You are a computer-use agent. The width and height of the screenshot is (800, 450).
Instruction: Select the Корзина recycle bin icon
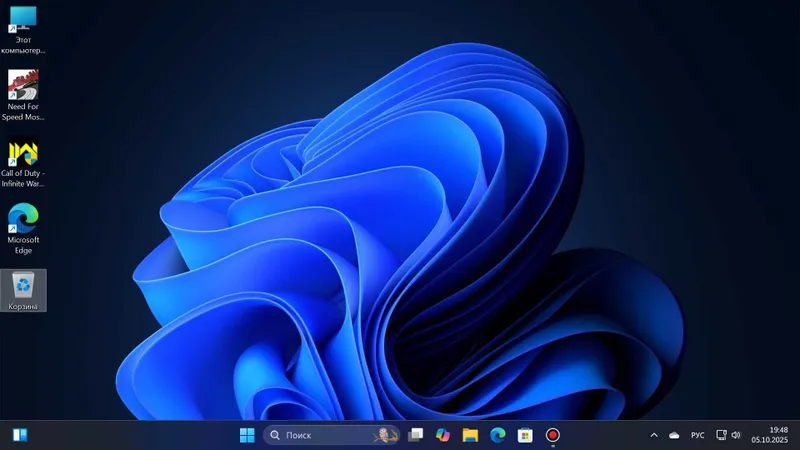coord(23,290)
